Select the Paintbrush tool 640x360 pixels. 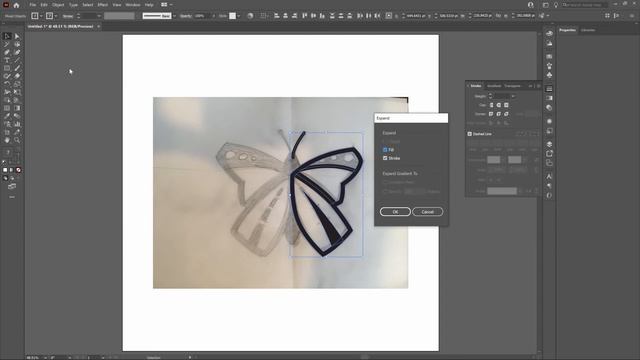[x=17, y=68]
